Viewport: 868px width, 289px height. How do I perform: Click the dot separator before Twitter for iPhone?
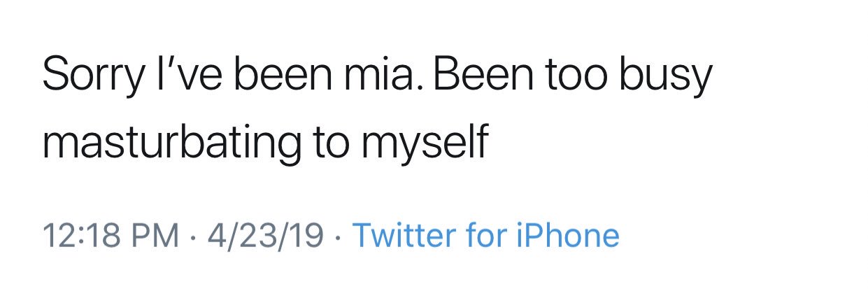[338, 237]
